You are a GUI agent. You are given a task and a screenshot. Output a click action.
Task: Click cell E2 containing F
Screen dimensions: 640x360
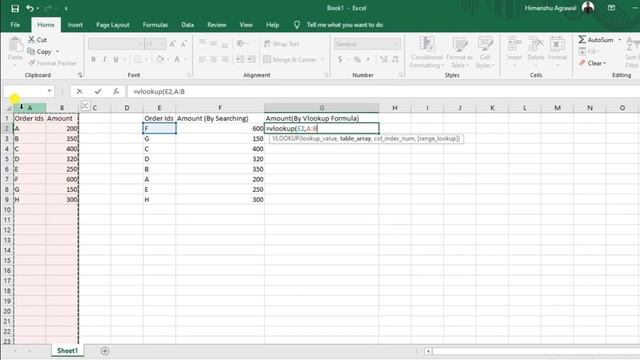159,128
